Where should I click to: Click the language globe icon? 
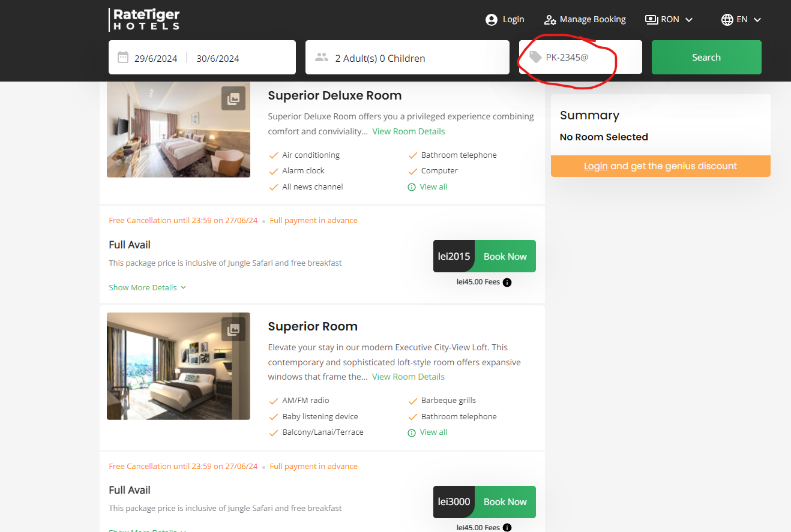click(727, 19)
